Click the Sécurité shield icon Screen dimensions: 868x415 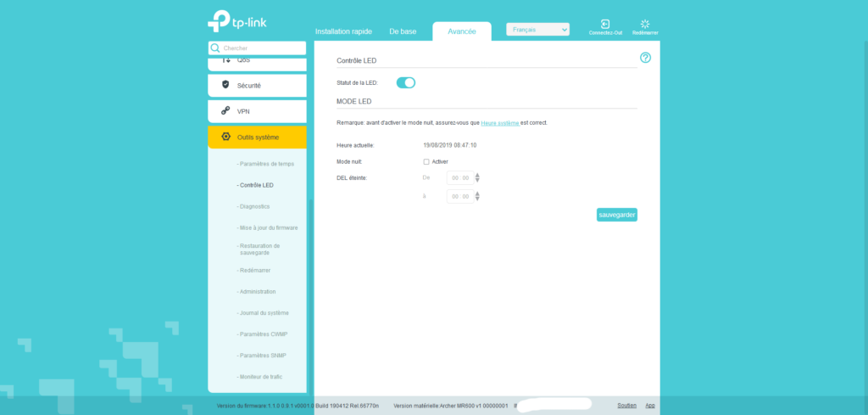[x=225, y=85]
